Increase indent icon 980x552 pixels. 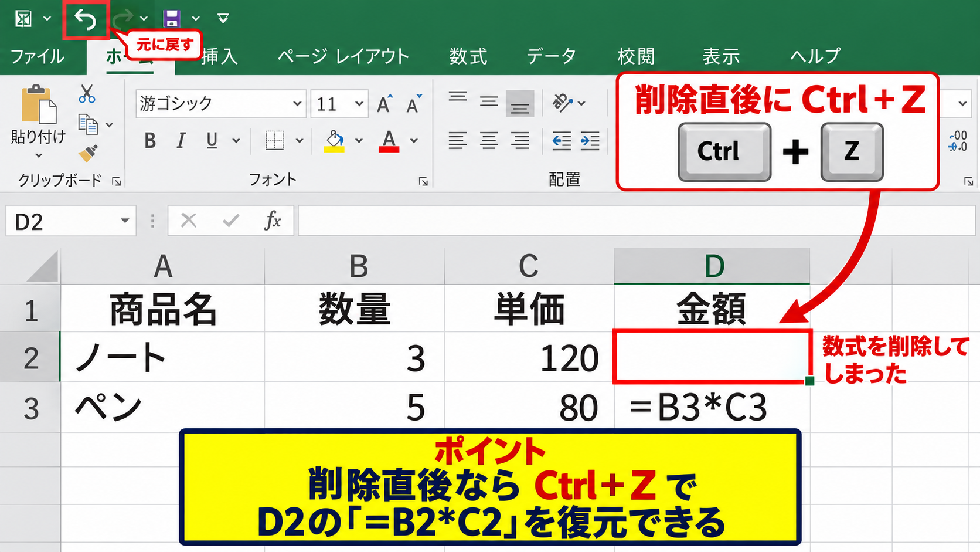[590, 141]
